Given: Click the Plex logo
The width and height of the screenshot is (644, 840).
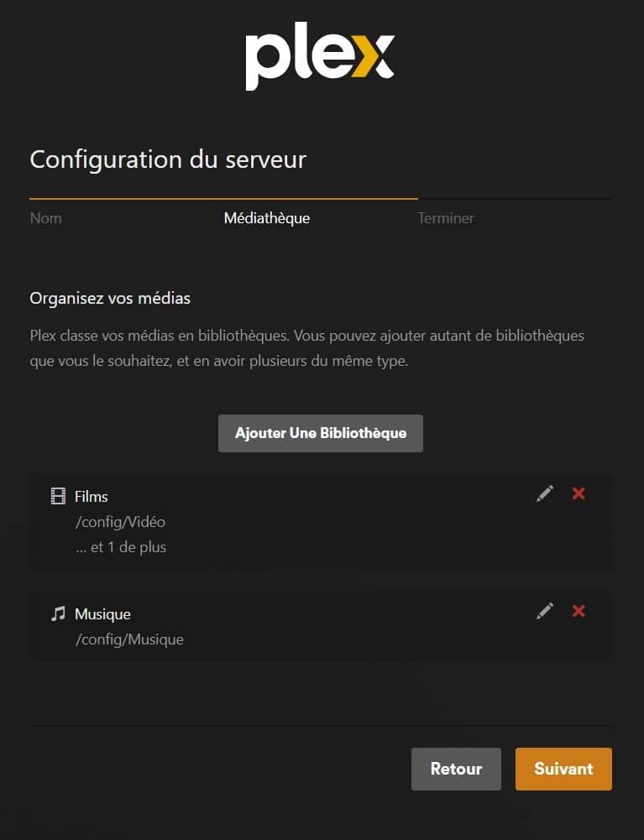Looking at the screenshot, I should coord(320,60).
